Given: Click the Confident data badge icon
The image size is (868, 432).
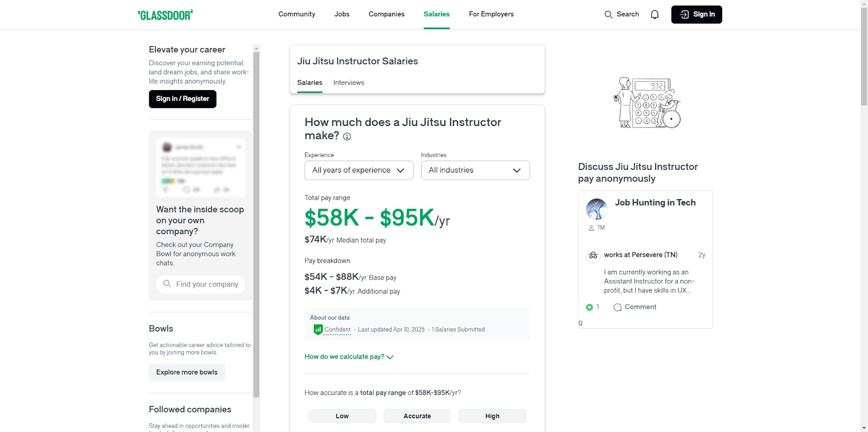Looking at the screenshot, I should (318, 329).
